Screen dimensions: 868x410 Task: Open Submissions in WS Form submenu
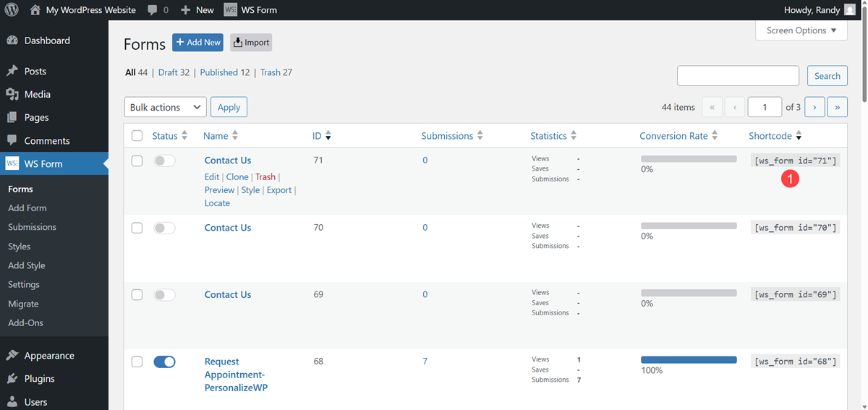(x=32, y=227)
